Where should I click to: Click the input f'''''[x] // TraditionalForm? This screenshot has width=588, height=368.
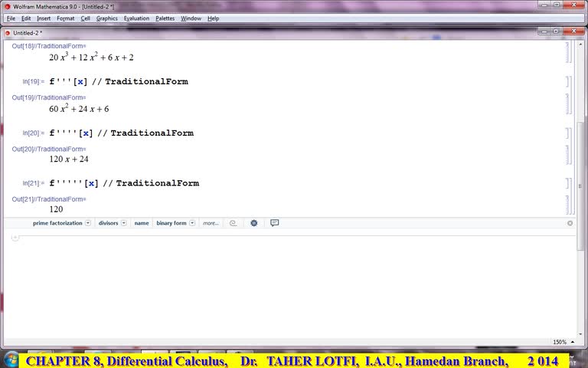(x=124, y=183)
